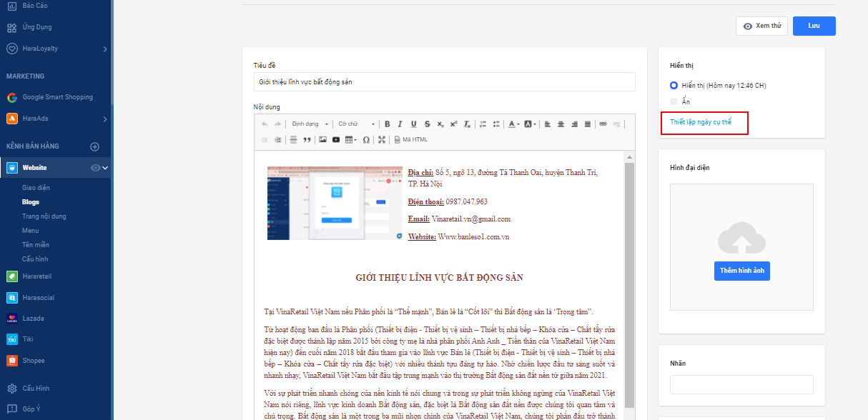Viewport: 868px width, 420px height.
Task: Embed a video in content
Action: (x=336, y=139)
